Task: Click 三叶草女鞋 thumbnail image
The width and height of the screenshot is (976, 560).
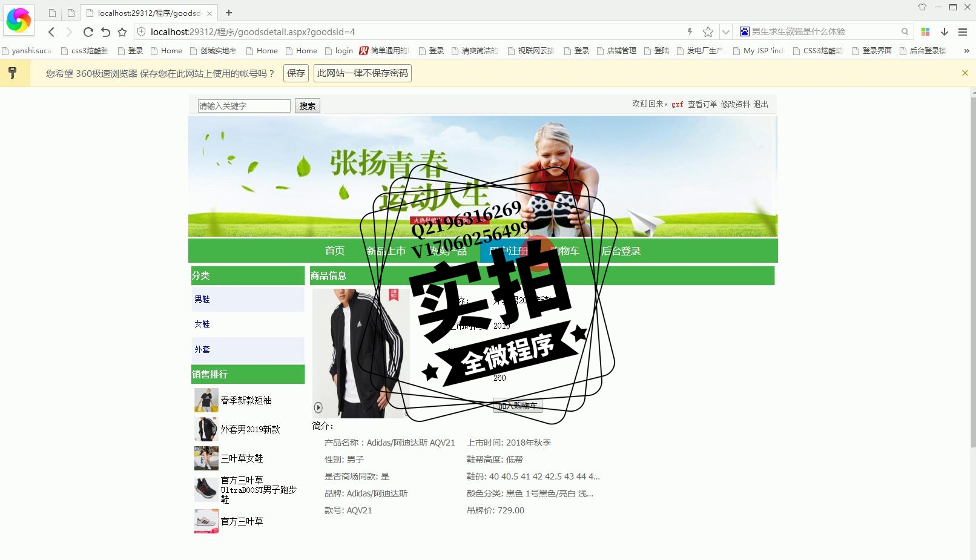Action: (x=206, y=458)
